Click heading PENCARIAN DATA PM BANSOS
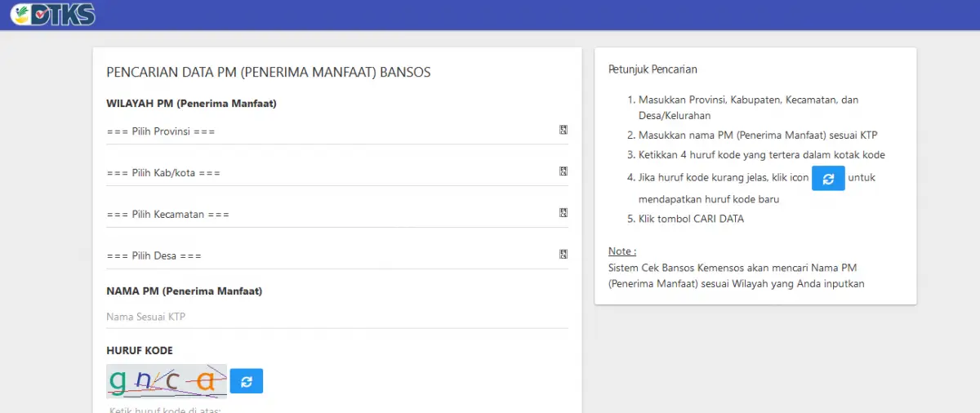 (269, 73)
